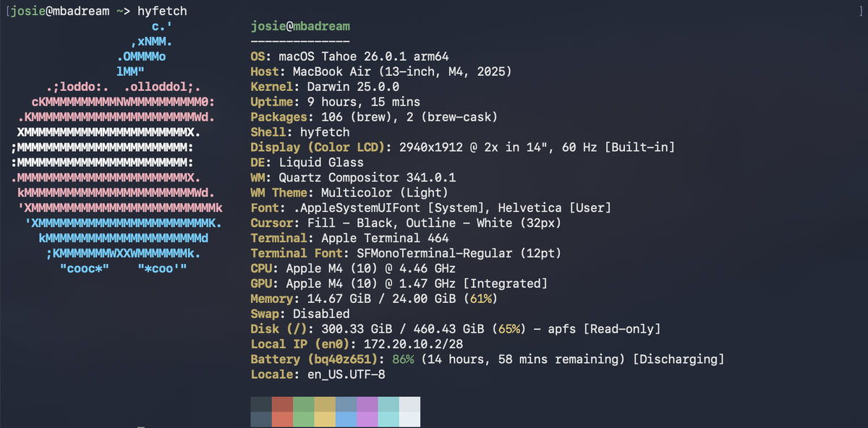Click the bright lilac purple color block
This screenshot has width=868, height=428.
tap(367, 419)
